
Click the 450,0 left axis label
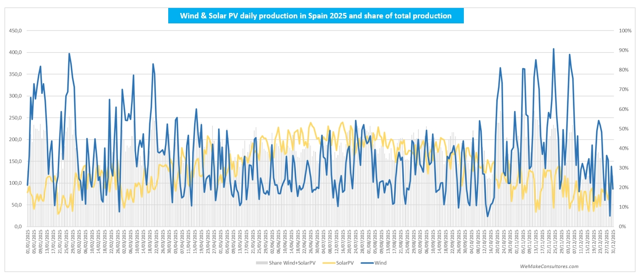pos(16,31)
